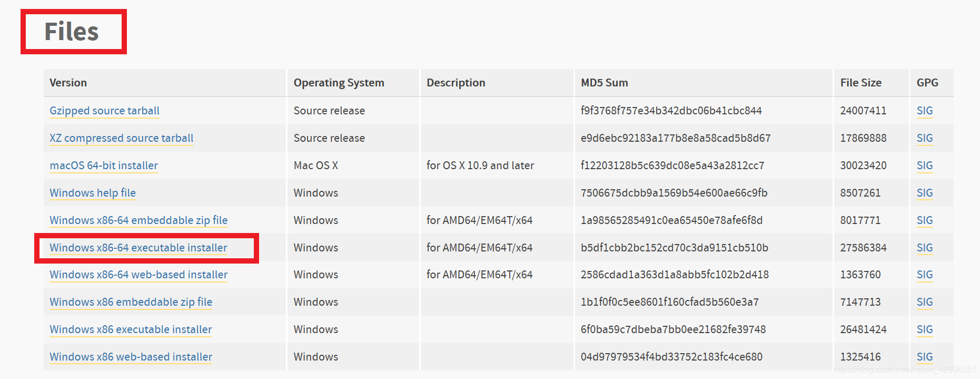Open the Gzipped source tarball link

point(104,111)
